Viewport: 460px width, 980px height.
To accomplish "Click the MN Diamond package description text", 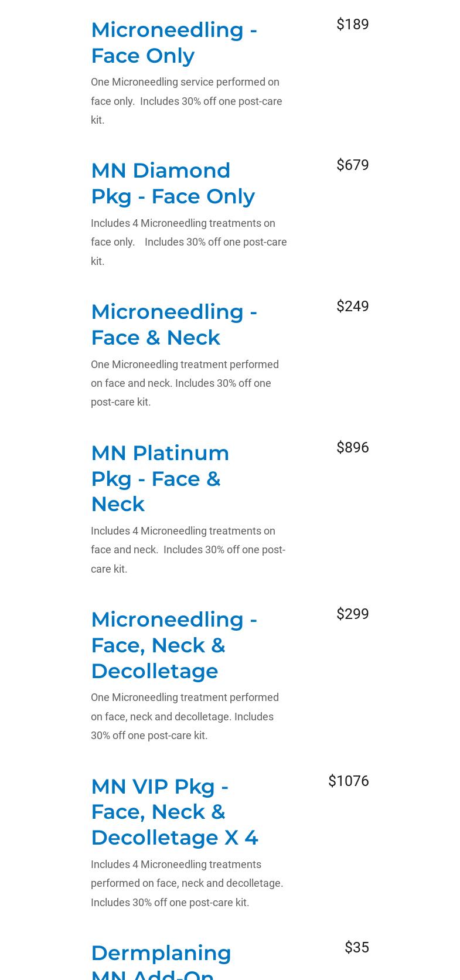I will pos(189,242).
